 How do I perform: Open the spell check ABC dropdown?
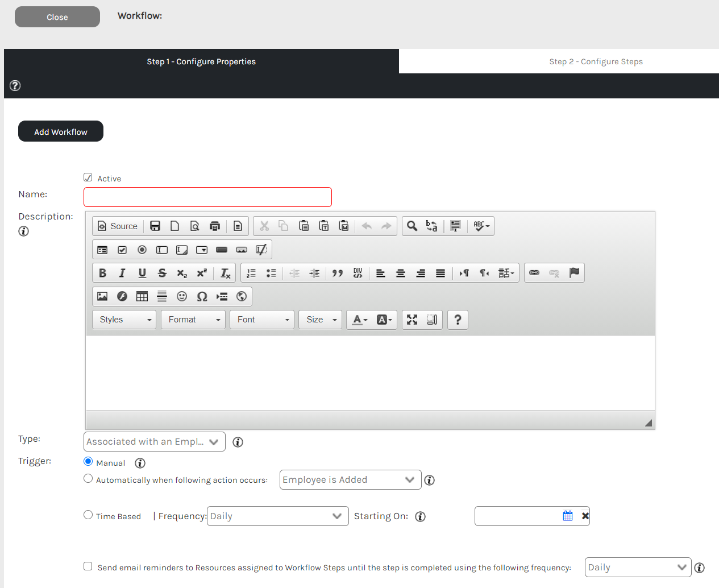(481, 226)
